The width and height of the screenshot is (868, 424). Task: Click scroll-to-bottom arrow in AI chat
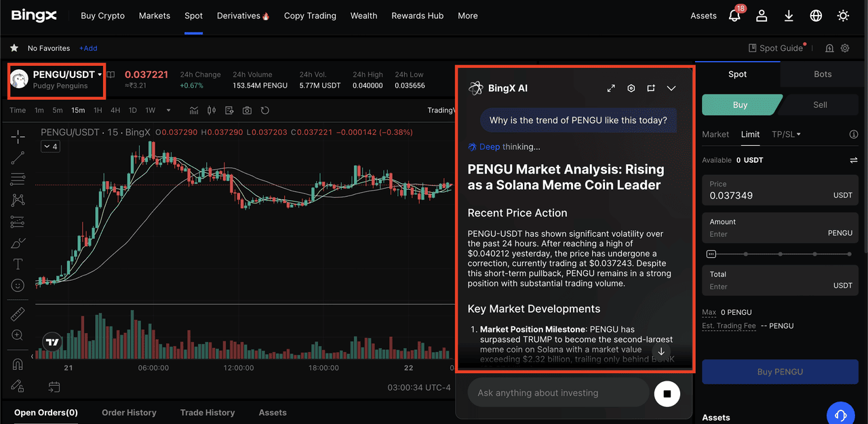click(x=661, y=351)
